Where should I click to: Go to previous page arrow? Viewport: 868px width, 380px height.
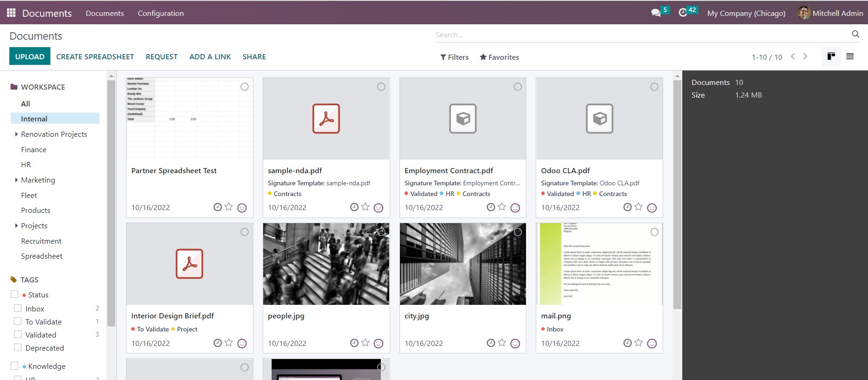(x=792, y=56)
